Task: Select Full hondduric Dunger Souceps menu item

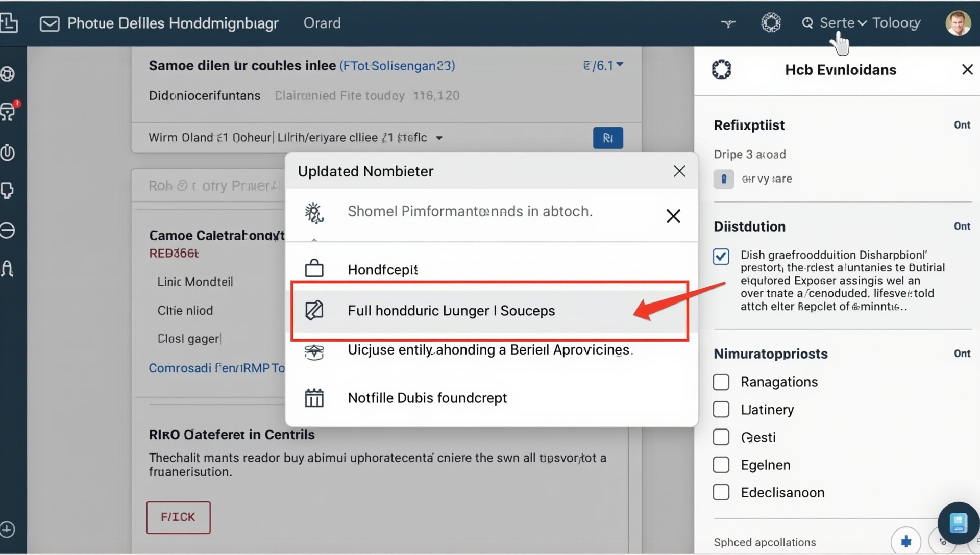Action: point(451,311)
